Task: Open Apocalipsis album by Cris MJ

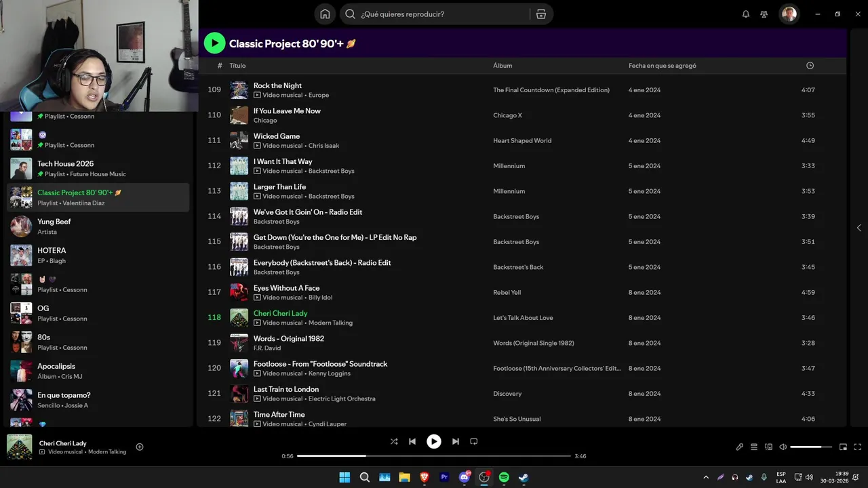Action: [98, 371]
